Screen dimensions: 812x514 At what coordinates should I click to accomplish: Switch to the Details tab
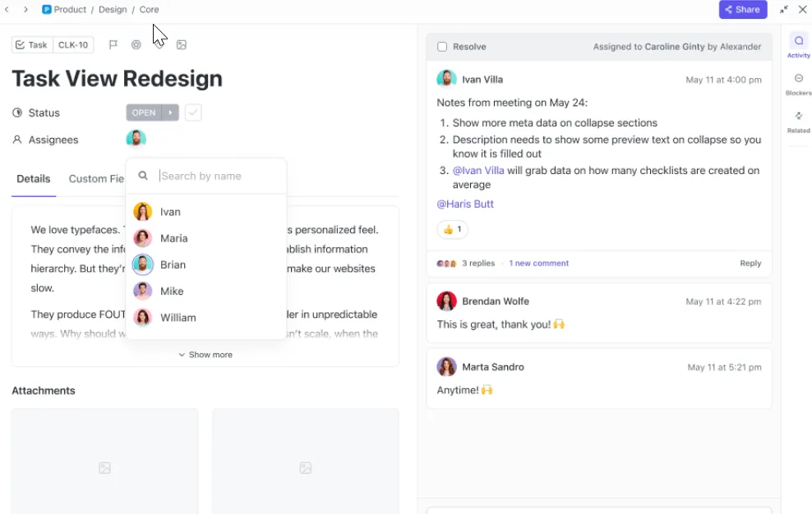(34, 178)
